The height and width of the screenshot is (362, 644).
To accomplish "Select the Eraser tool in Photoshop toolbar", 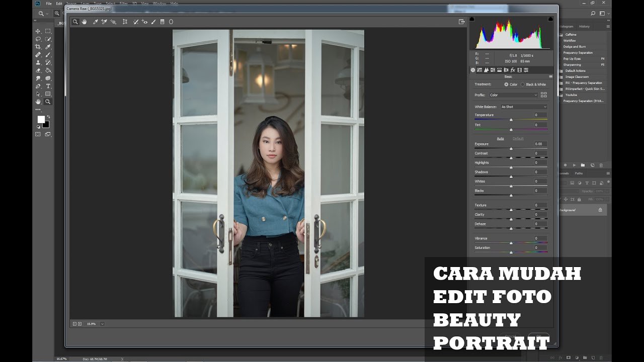I will pyautogui.click(x=38, y=70).
